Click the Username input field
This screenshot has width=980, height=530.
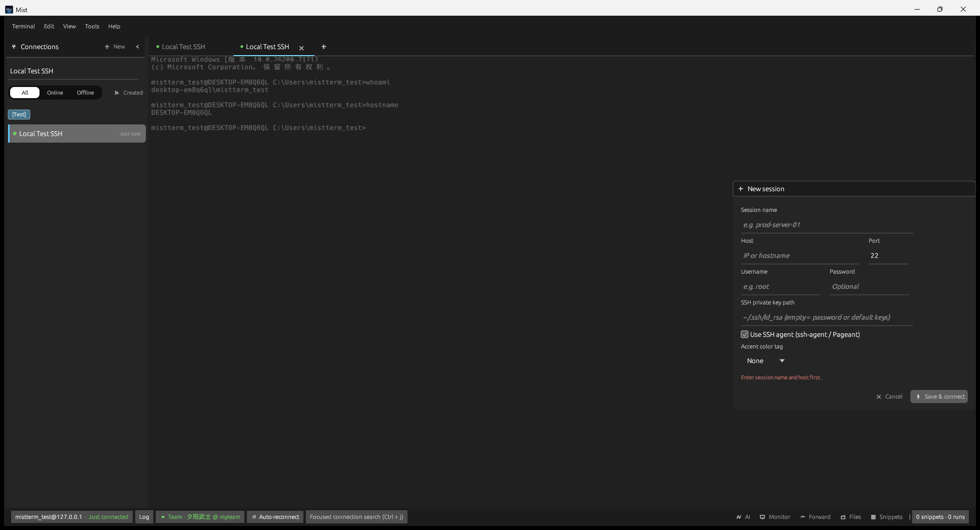click(x=781, y=287)
